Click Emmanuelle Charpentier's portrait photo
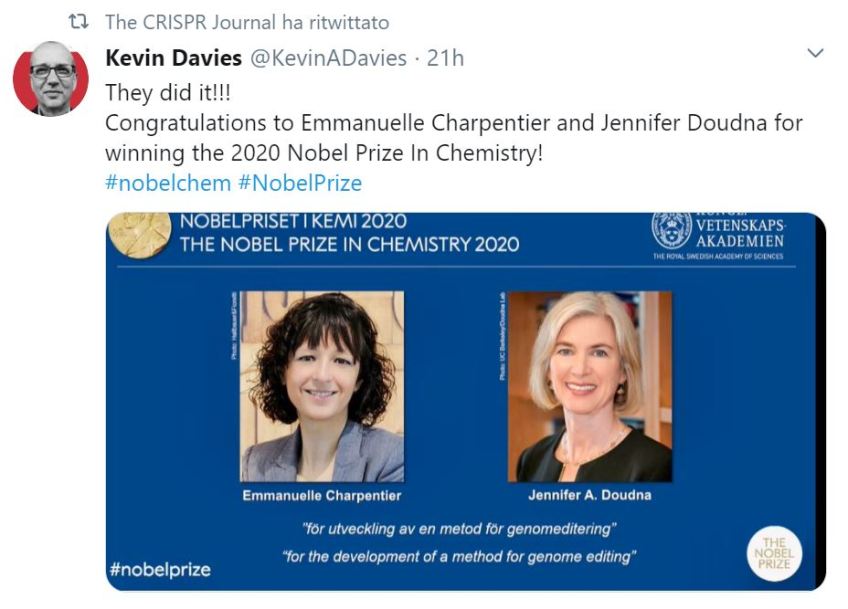This screenshot has width=848, height=609. (322, 386)
